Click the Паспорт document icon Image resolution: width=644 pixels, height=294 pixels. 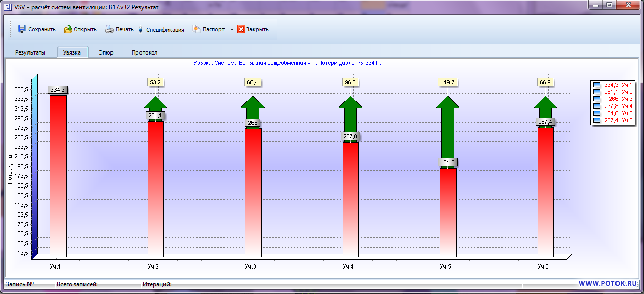coord(197,29)
